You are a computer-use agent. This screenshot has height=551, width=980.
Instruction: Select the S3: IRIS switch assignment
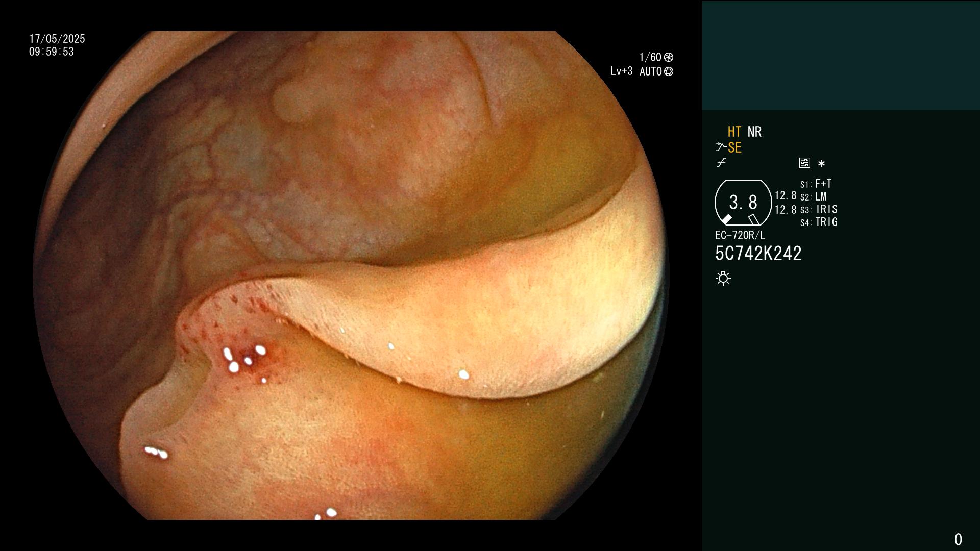pyautogui.click(x=819, y=209)
